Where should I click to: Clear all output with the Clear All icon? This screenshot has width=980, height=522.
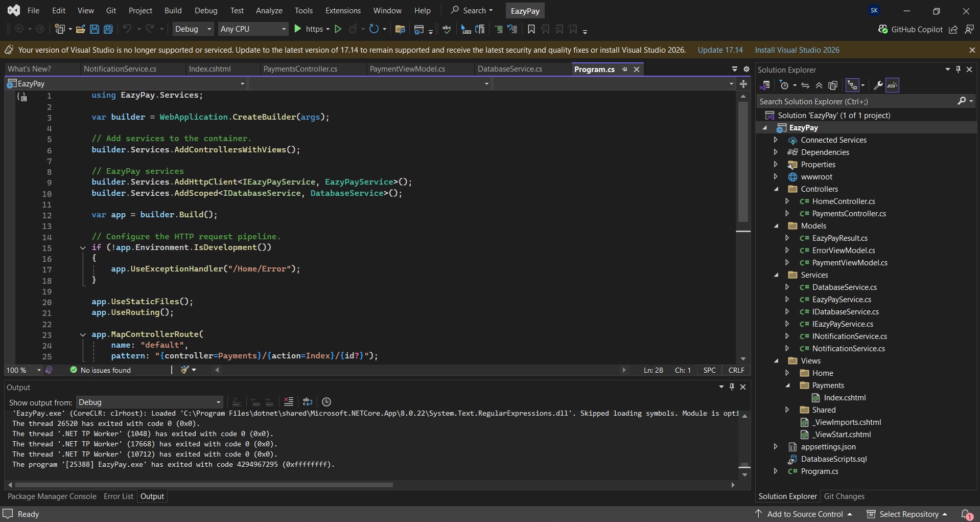tap(289, 402)
